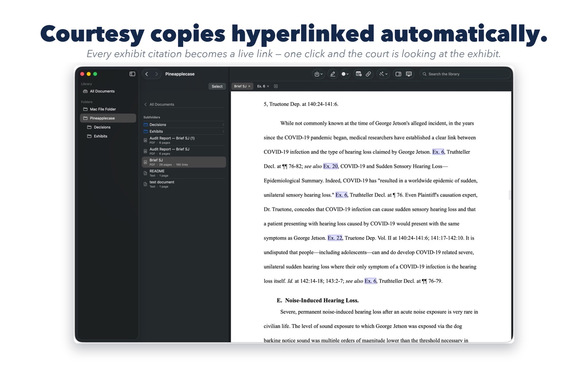Click the presentation display icon
The width and height of the screenshot is (588, 368).
coord(409,74)
